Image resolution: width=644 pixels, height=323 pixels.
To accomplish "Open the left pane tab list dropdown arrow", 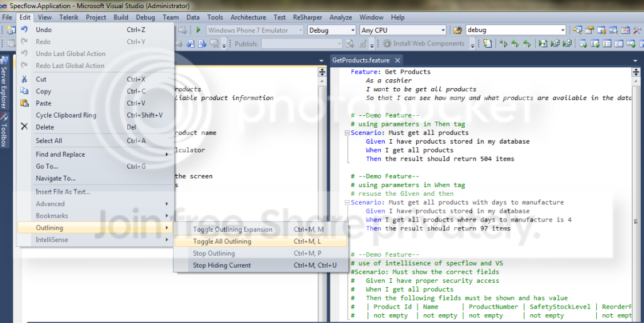I will (x=321, y=60).
